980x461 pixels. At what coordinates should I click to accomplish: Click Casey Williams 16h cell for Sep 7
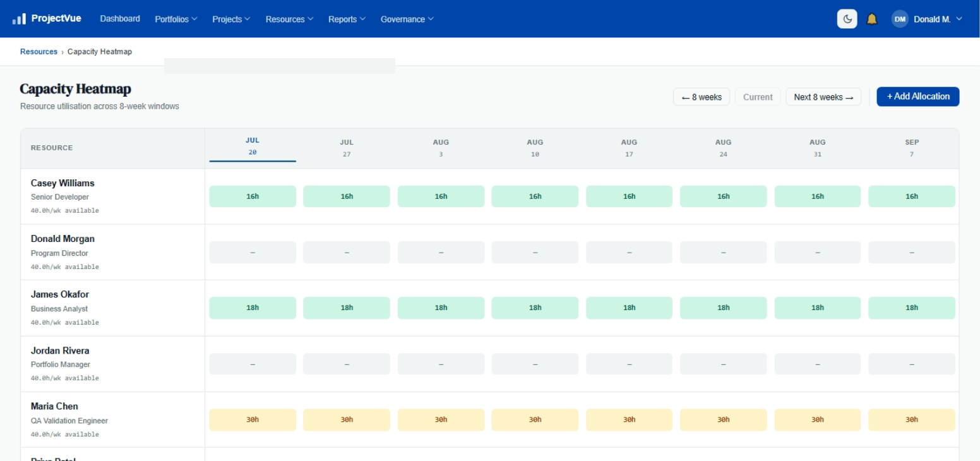tap(912, 196)
